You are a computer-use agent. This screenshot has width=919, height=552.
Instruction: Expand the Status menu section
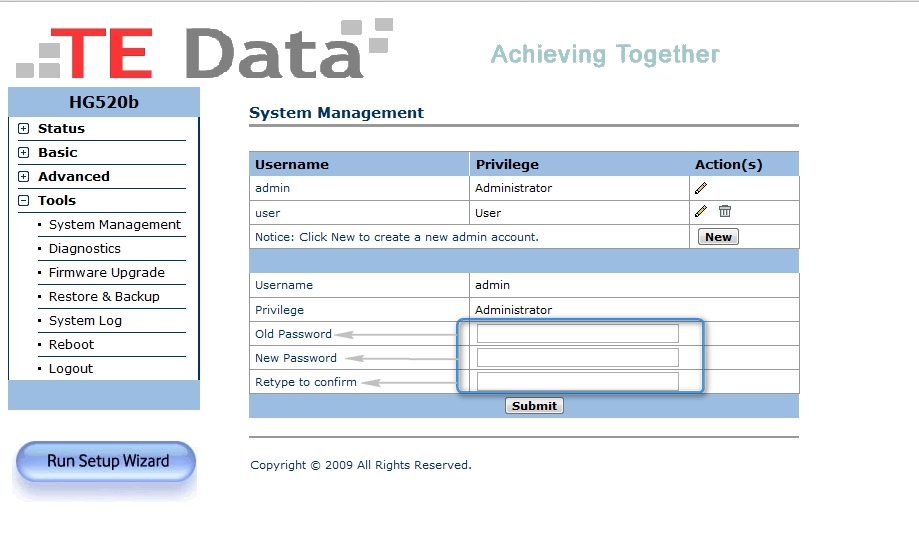tap(24, 129)
